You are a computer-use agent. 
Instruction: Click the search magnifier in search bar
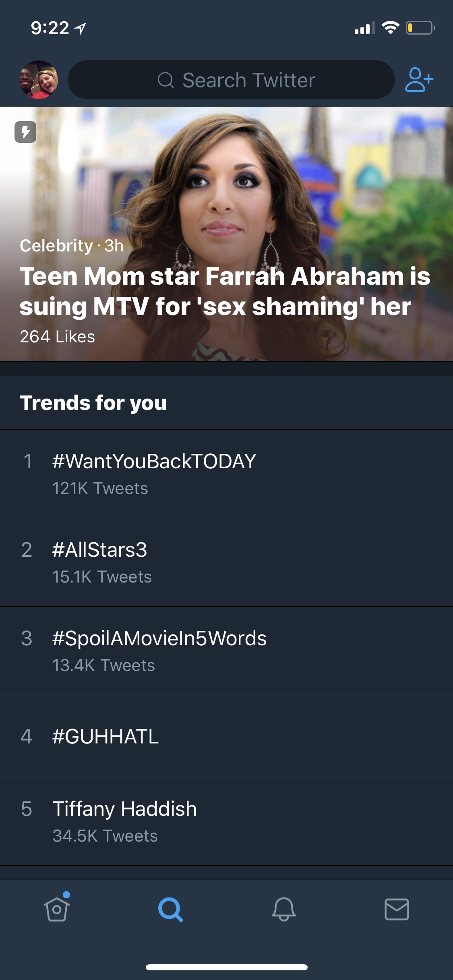click(x=165, y=80)
